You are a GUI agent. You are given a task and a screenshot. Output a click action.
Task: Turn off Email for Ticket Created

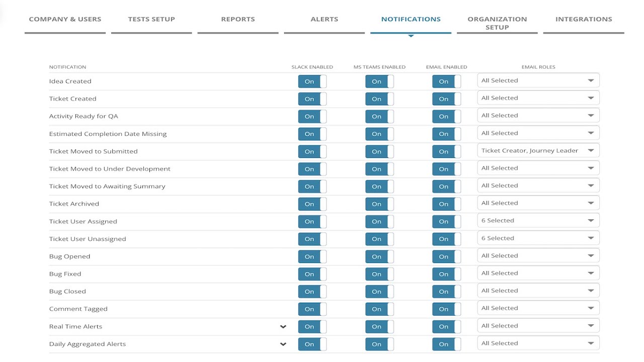446,99
